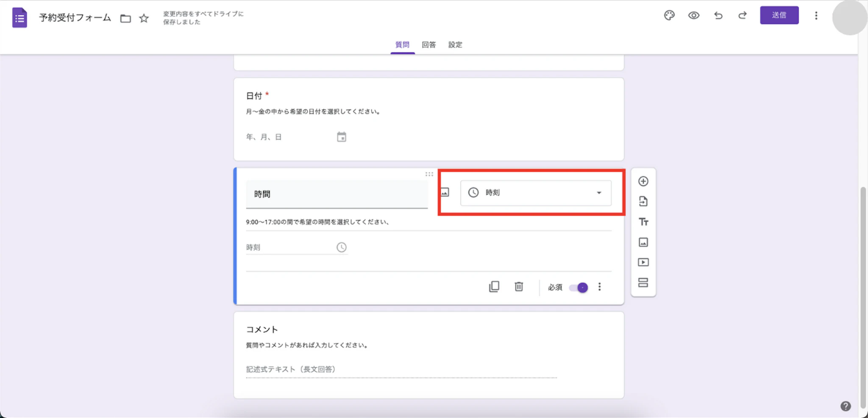Delete the 時間 question with trash icon
The width and height of the screenshot is (868, 418).
click(519, 287)
